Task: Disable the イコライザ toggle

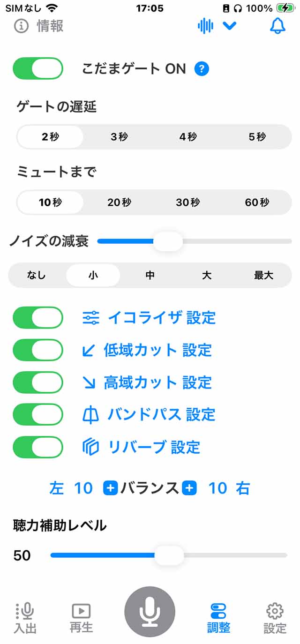Action: [38, 318]
